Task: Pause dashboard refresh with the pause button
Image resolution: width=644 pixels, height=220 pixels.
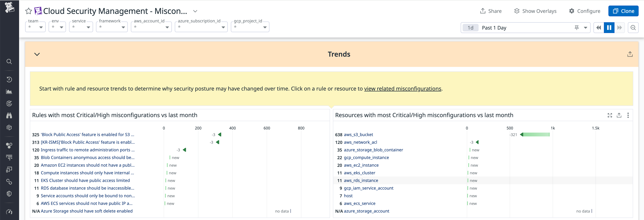Action: [x=609, y=27]
